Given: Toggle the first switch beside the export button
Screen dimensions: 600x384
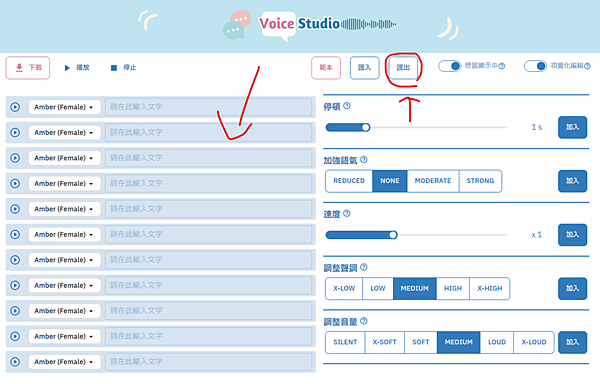Looking at the screenshot, I should pos(450,66).
